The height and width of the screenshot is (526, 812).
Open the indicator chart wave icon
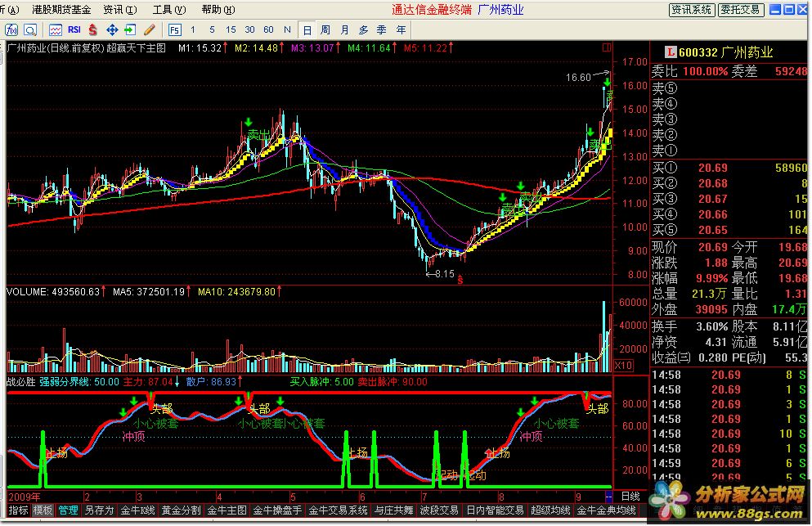[x=56, y=30]
